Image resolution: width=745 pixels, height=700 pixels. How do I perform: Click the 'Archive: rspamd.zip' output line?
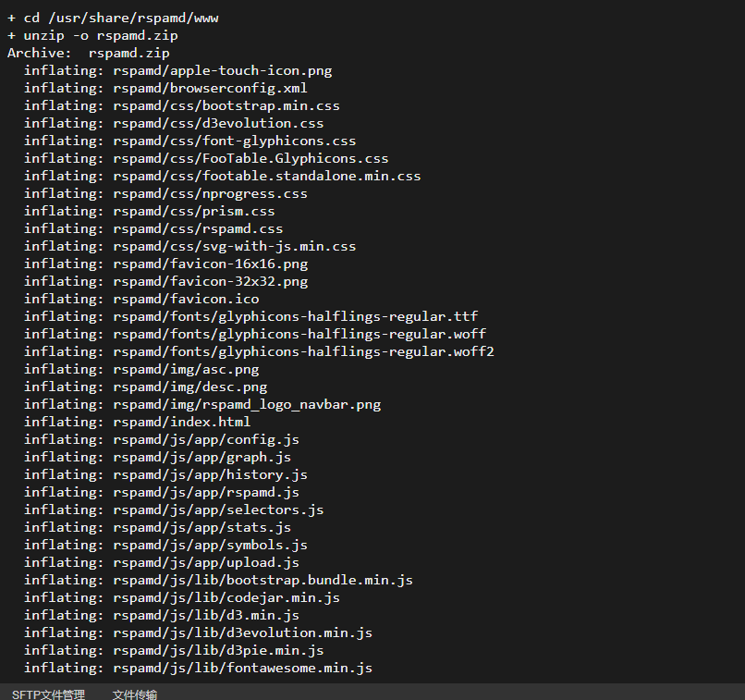click(89, 54)
